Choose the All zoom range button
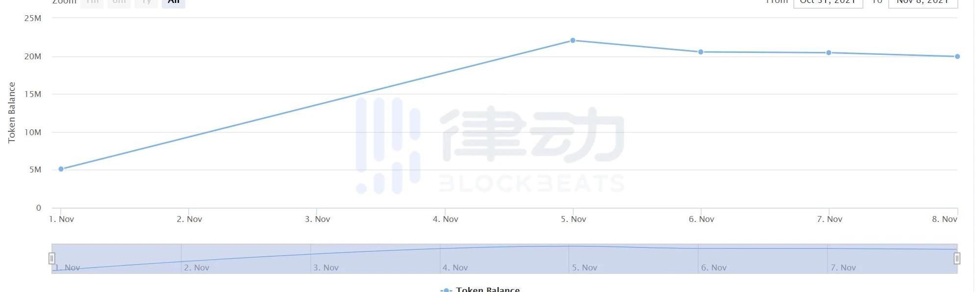Image resolution: width=980 pixels, height=292 pixels. 174,2
